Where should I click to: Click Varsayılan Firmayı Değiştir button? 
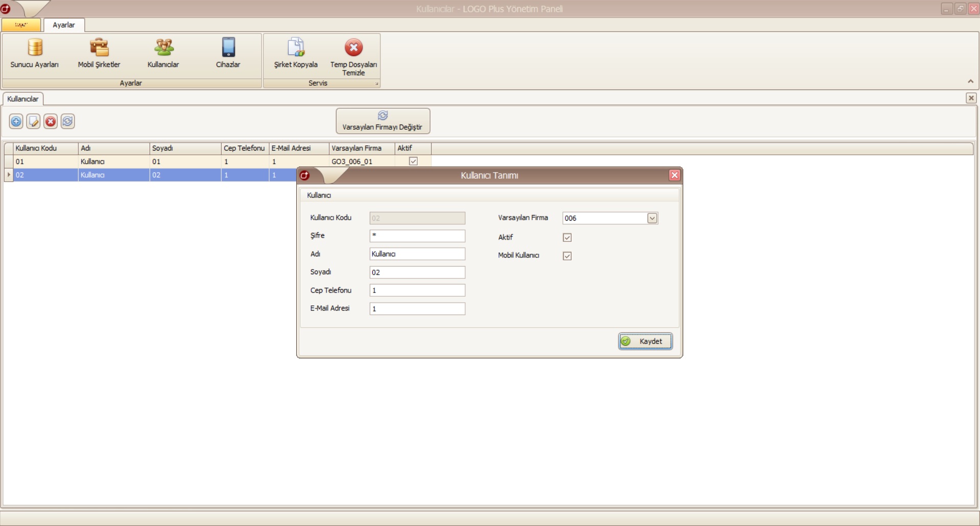click(383, 121)
